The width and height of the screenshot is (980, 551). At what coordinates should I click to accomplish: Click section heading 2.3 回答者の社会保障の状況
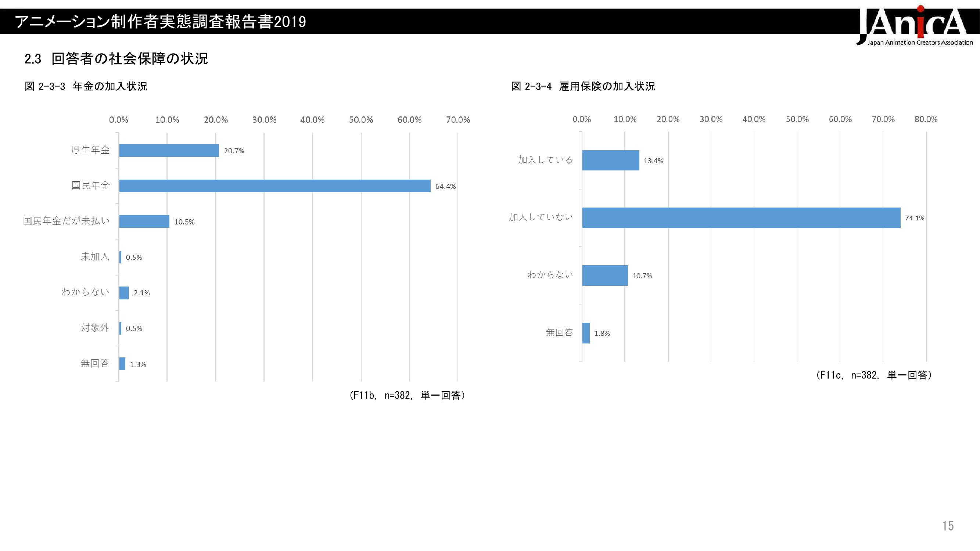coord(116,59)
